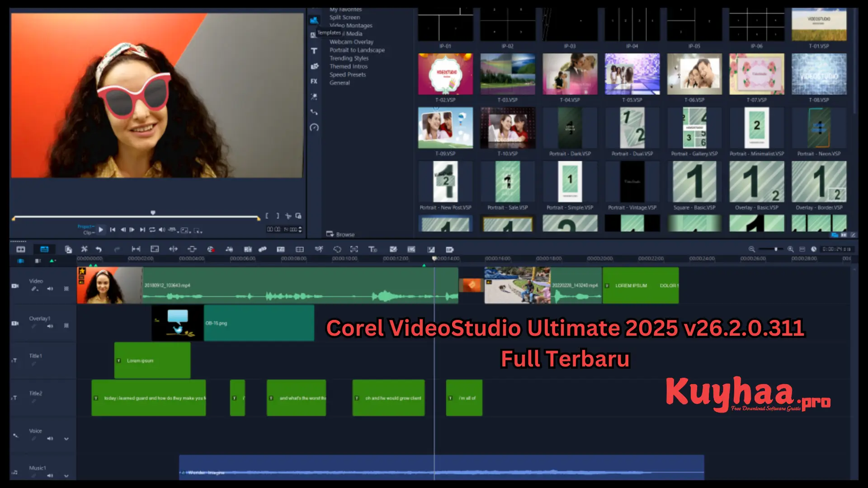Click the Browse button
The image size is (868, 488).
tap(340, 234)
